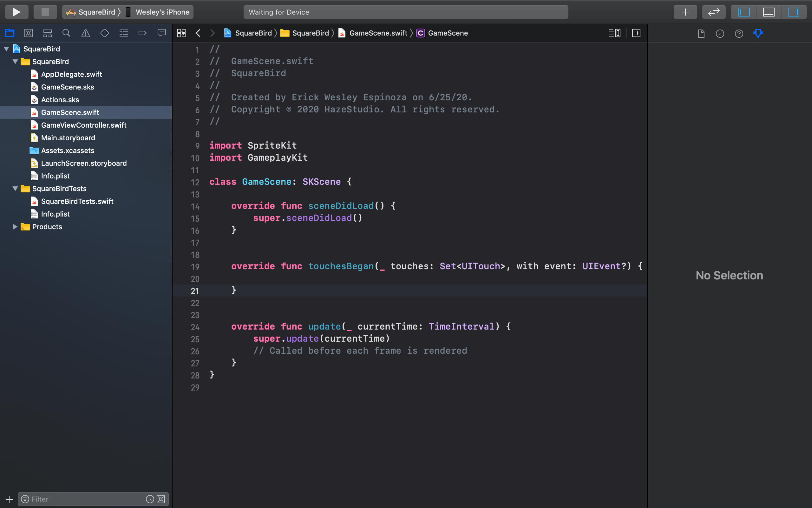This screenshot has height=508, width=812.
Task: Open the Breakpoint navigator
Action: (143, 33)
